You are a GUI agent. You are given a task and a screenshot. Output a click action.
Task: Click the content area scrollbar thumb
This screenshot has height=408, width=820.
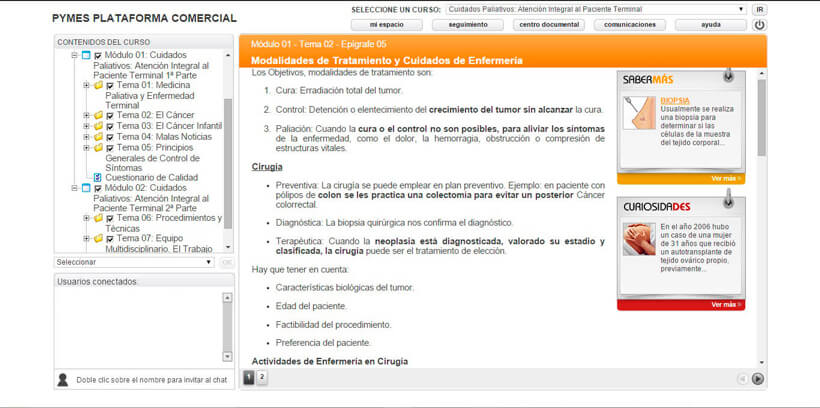pos(761,118)
